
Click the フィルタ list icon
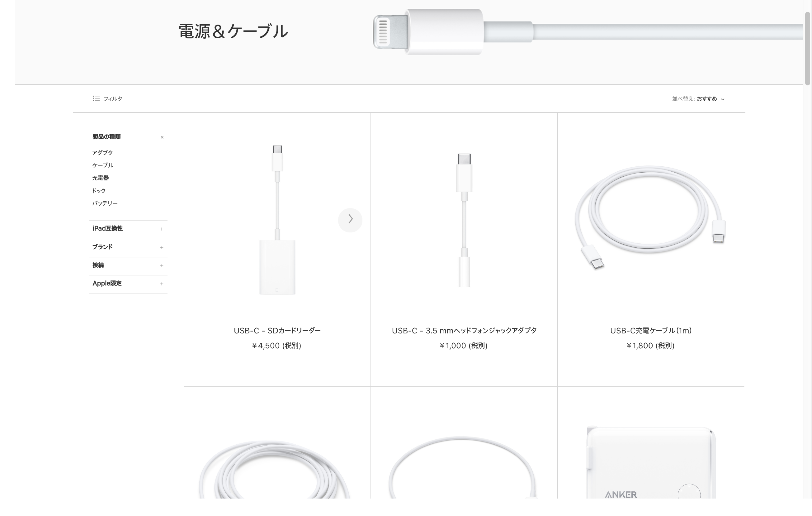pos(96,98)
